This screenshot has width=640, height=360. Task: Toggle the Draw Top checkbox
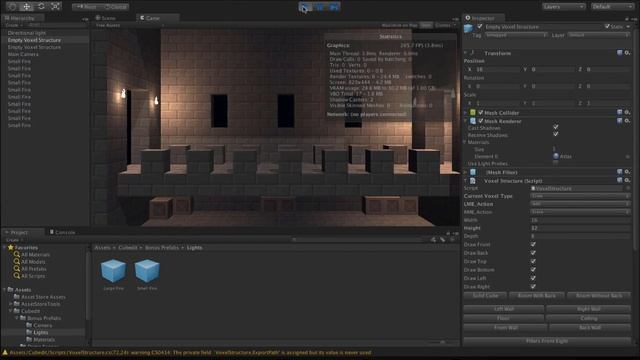(x=533, y=261)
